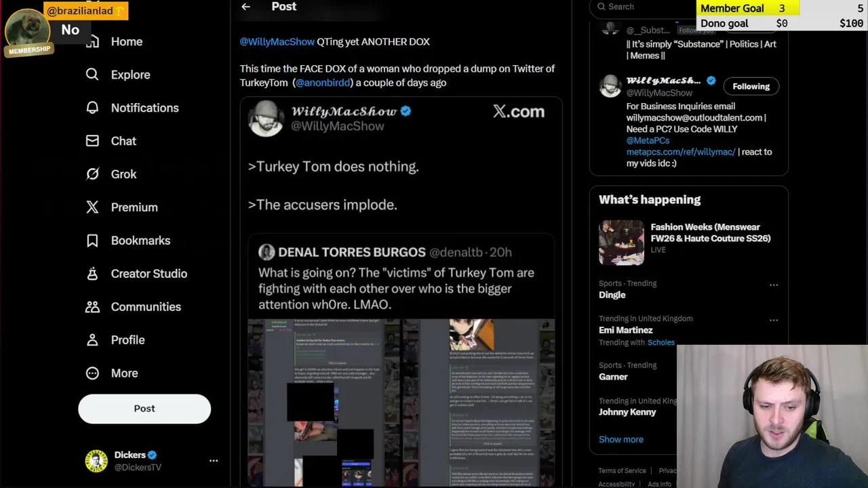Open the More circle icon

point(92,373)
